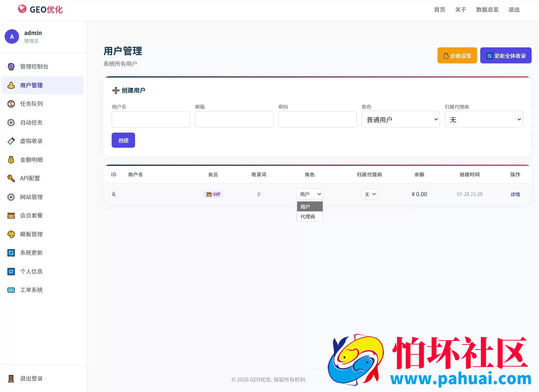The width and height of the screenshot is (539, 392).
Task: Click the 系统更新 refresh icon
Action: 11,253
